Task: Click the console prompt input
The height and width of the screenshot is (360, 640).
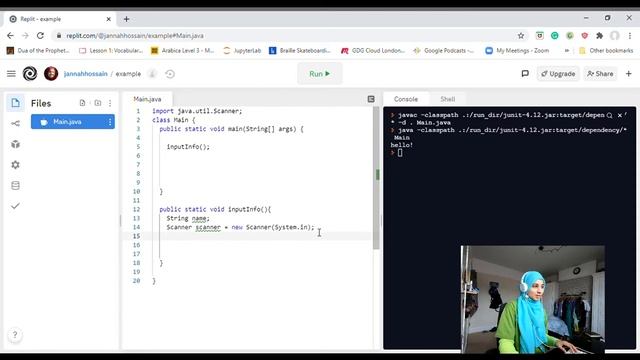Action: pos(400,153)
